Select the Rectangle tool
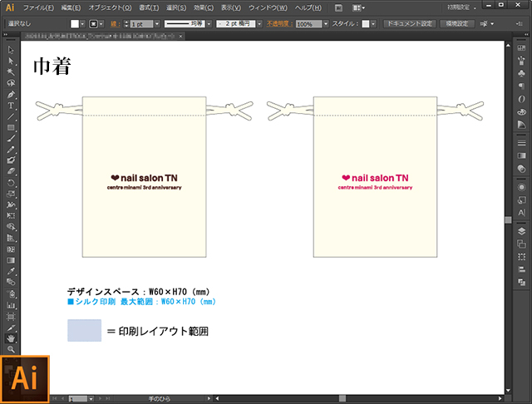Image resolution: width=532 pixels, height=404 pixels. pyautogui.click(x=11, y=127)
